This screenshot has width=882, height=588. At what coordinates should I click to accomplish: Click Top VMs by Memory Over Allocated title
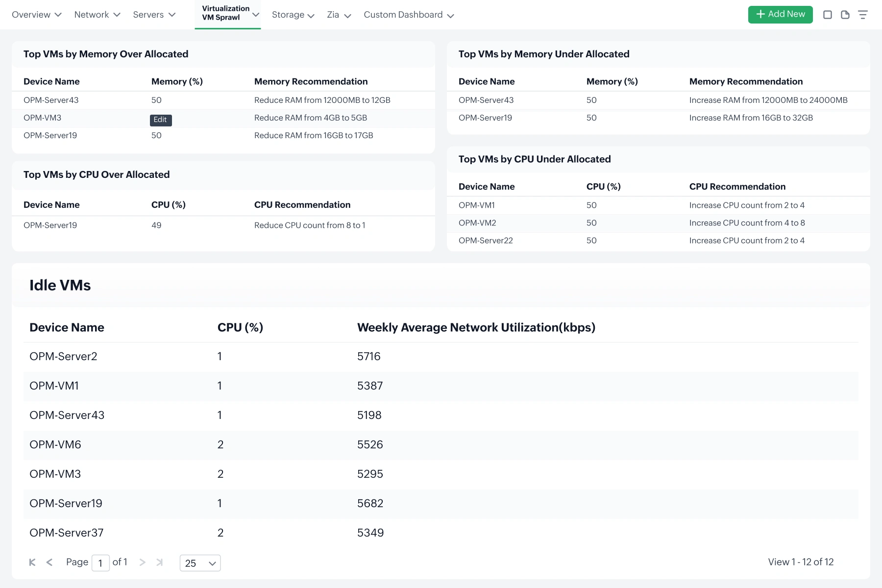[x=106, y=54]
